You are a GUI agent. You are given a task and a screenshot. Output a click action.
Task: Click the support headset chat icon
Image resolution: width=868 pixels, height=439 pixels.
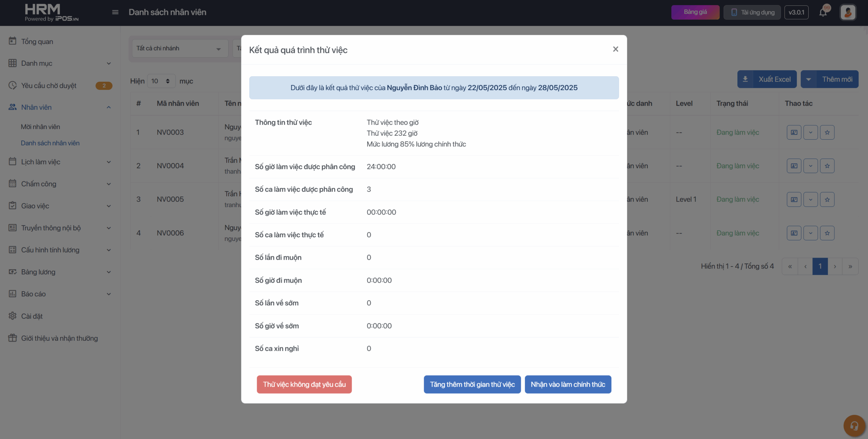click(x=854, y=425)
